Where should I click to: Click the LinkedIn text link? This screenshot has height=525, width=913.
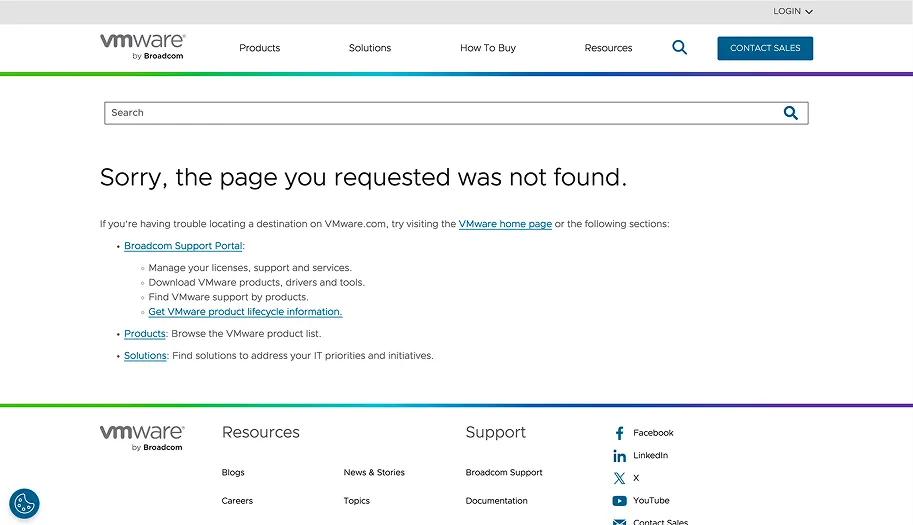coord(650,455)
